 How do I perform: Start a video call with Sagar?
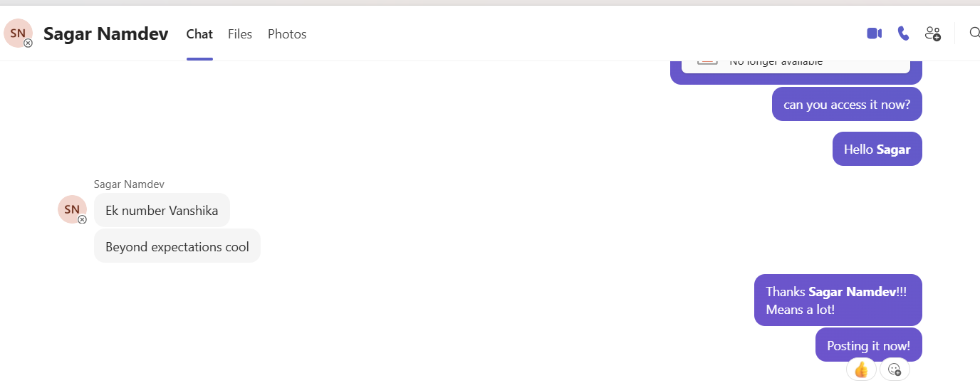point(875,33)
